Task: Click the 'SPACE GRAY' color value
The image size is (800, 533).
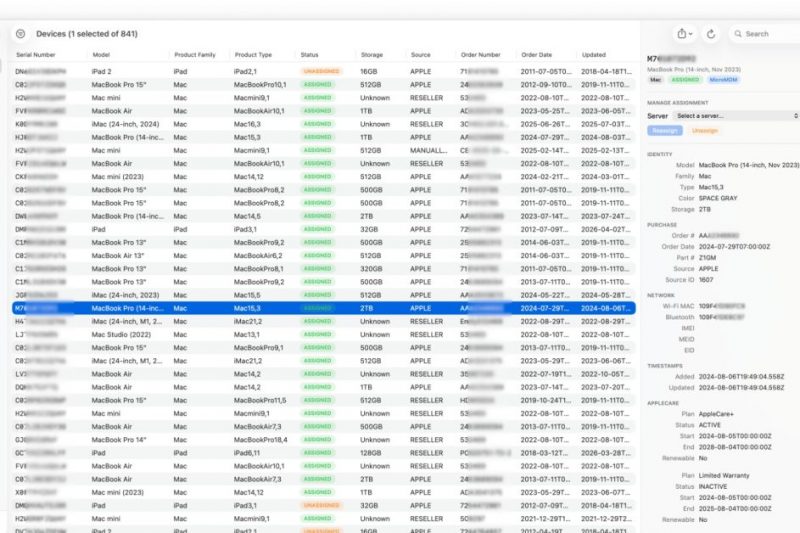Action: [x=718, y=198]
